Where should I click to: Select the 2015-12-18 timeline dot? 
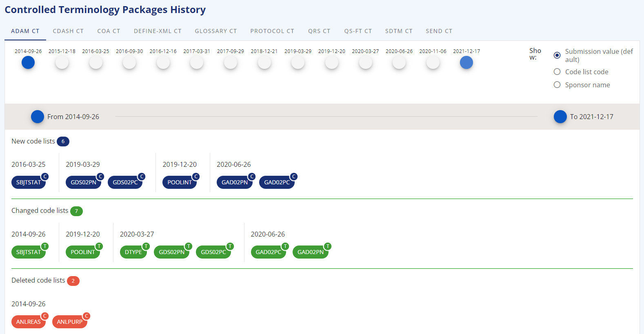[x=62, y=62]
